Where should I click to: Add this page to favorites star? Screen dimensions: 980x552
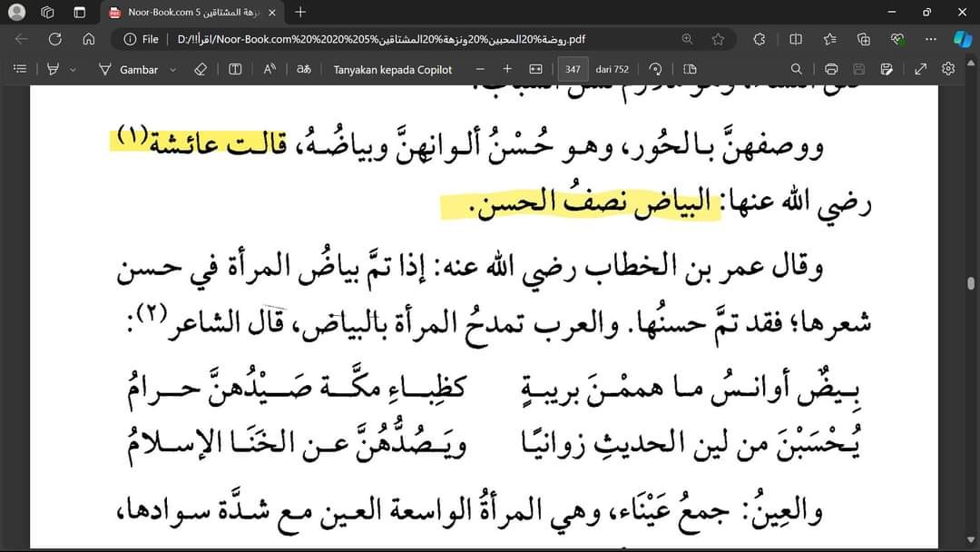pos(718,39)
